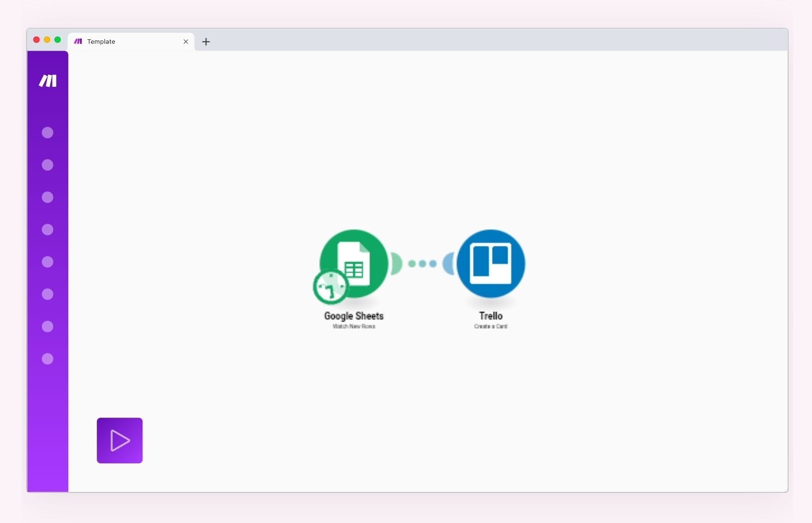Run the scenario with the play button

click(x=119, y=440)
